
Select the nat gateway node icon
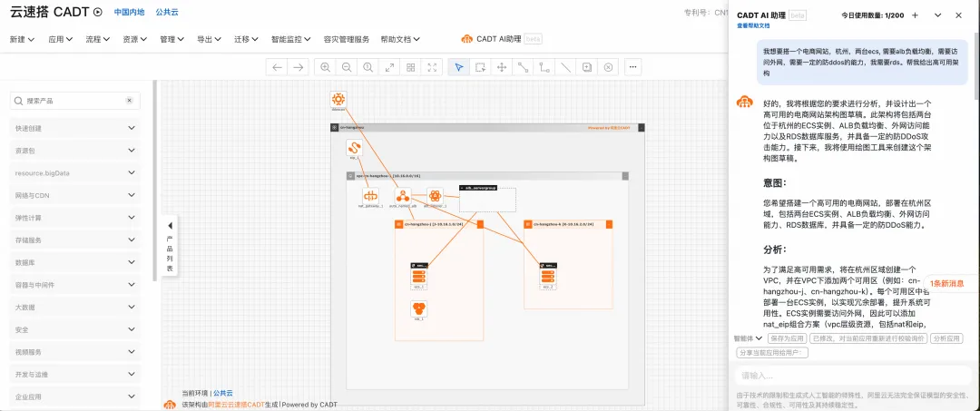[x=370, y=195]
